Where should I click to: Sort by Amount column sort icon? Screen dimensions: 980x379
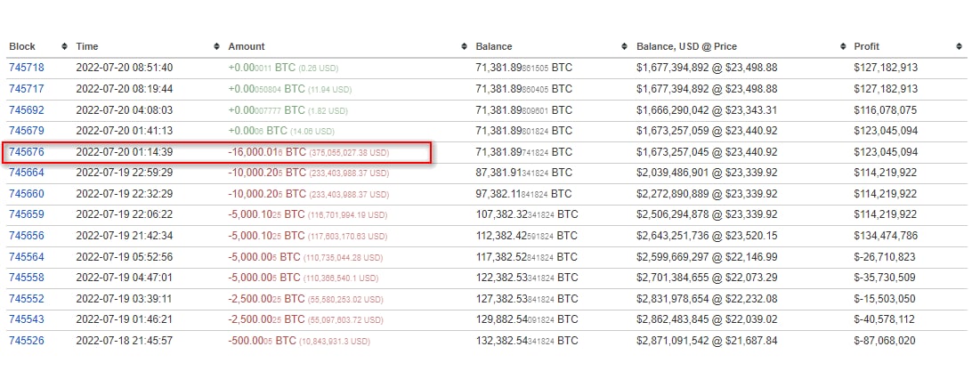(464, 46)
